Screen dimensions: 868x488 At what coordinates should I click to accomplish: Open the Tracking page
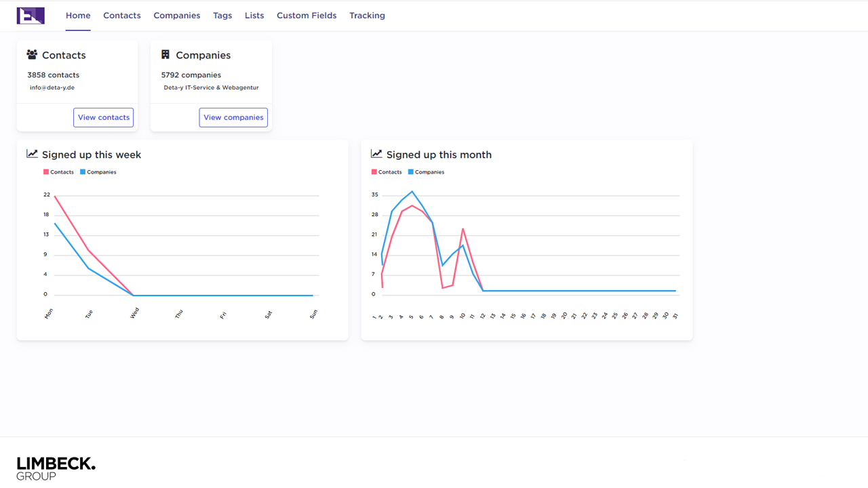[x=367, y=16]
